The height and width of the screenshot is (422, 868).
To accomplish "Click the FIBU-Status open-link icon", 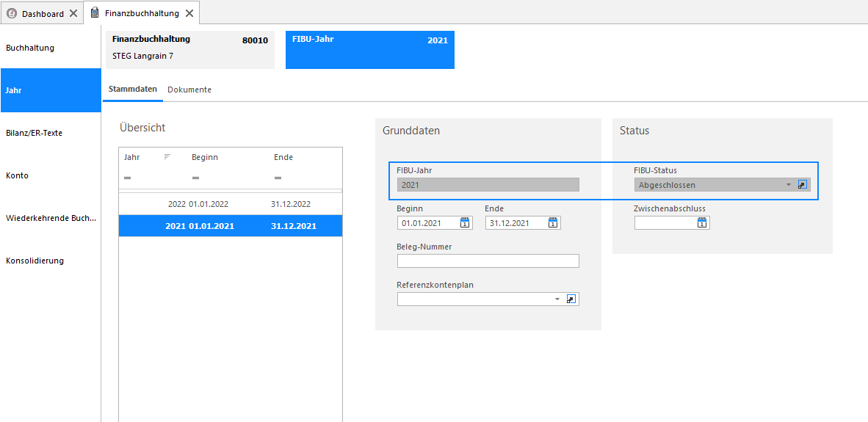I will 802,185.
